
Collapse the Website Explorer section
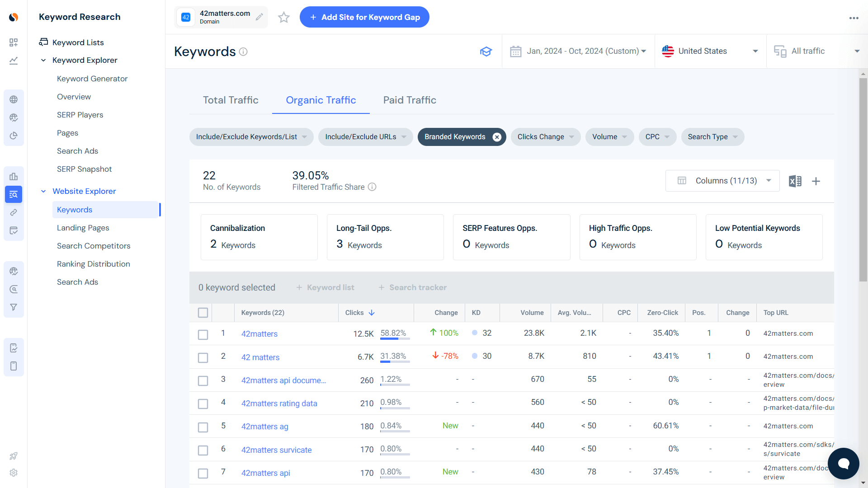(x=43, y=191)
